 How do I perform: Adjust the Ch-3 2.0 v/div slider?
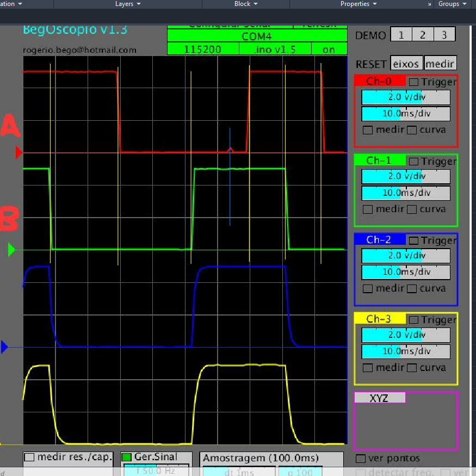click(406, 335)
